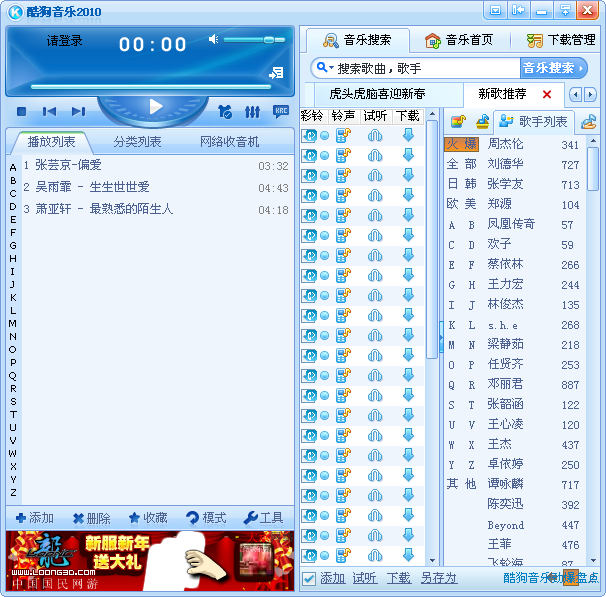The image size is (606, 597).
Task: Switch to 播放列表 tab
Action: 51,142
